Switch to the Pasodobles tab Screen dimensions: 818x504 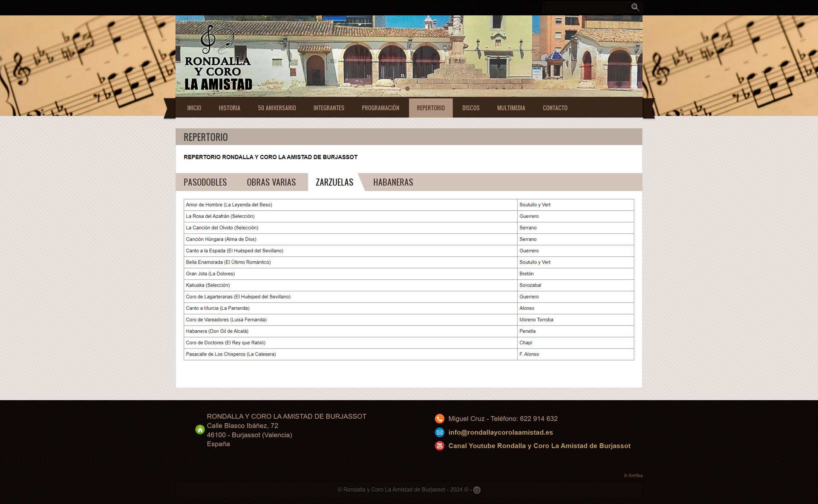click(205, 182)
